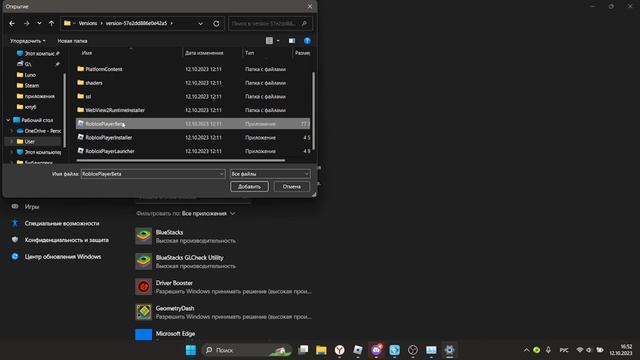Go back in the open dialog
The width and height of the screenshot is (640, 360).
(12, 24)
